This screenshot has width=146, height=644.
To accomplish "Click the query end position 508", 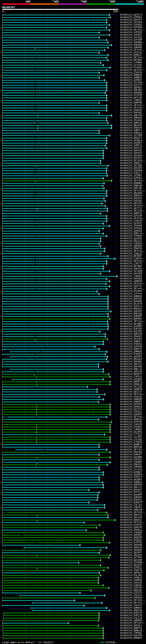I will pos(115,11).
